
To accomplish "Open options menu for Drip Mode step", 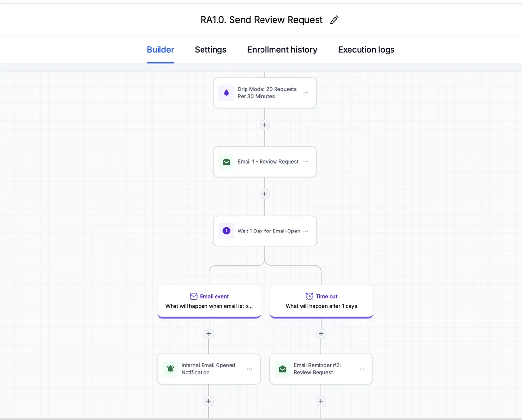I will 306,93.
